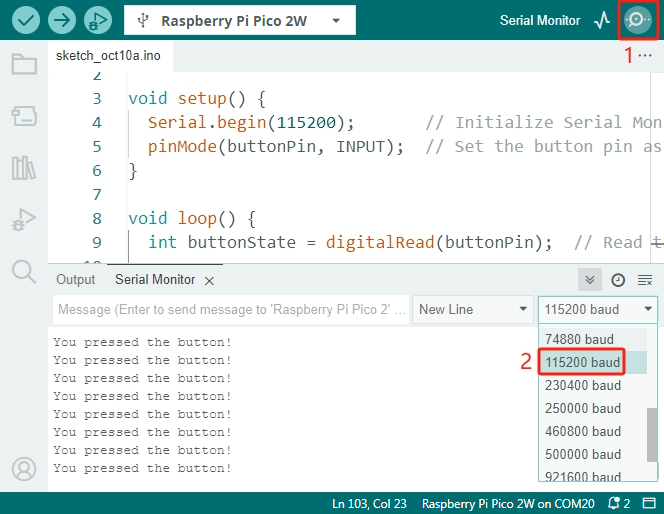The image size is (664, 514).
Task: Switch to the Output tab
Action: coord(76,279)
